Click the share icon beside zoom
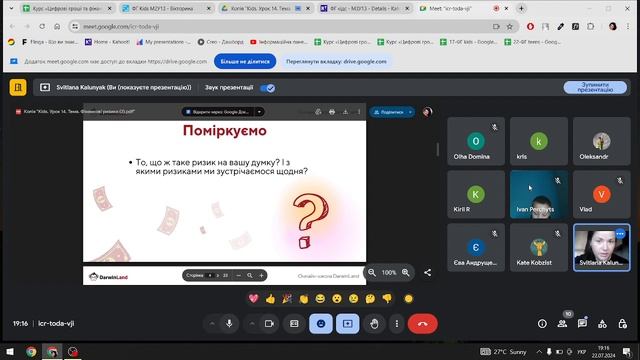The width and height of the screenshot is (640, 360). 427,272
